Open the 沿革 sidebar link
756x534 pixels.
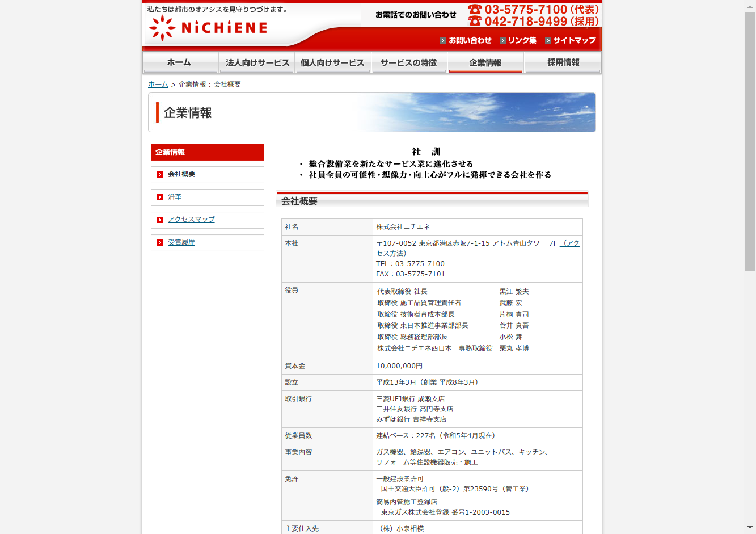175,197
